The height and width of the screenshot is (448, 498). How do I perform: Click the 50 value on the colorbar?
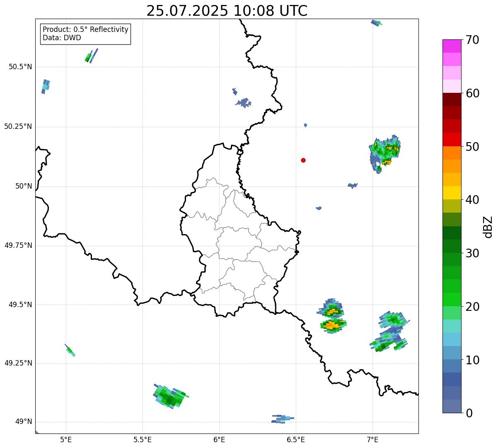click(x=472, y=147)
